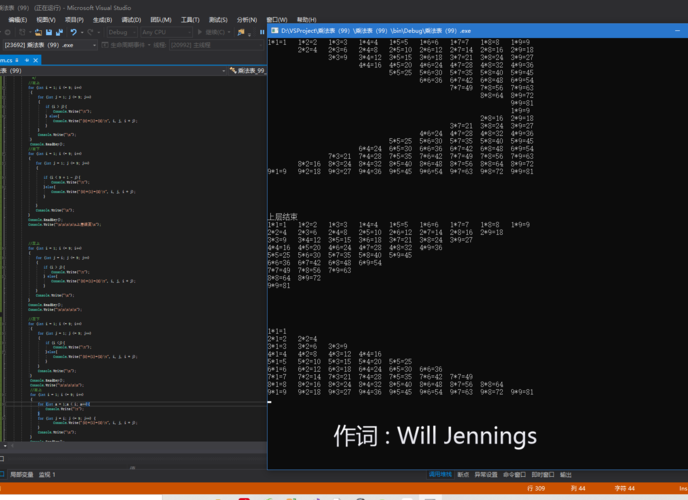Click the navigate forward circle icon

7,32
